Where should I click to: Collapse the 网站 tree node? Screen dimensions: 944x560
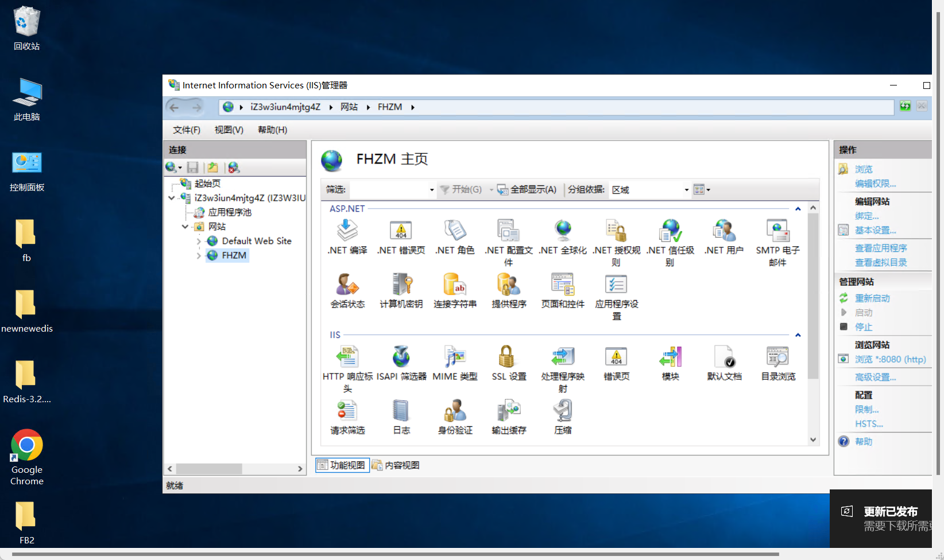click(185, 227)
